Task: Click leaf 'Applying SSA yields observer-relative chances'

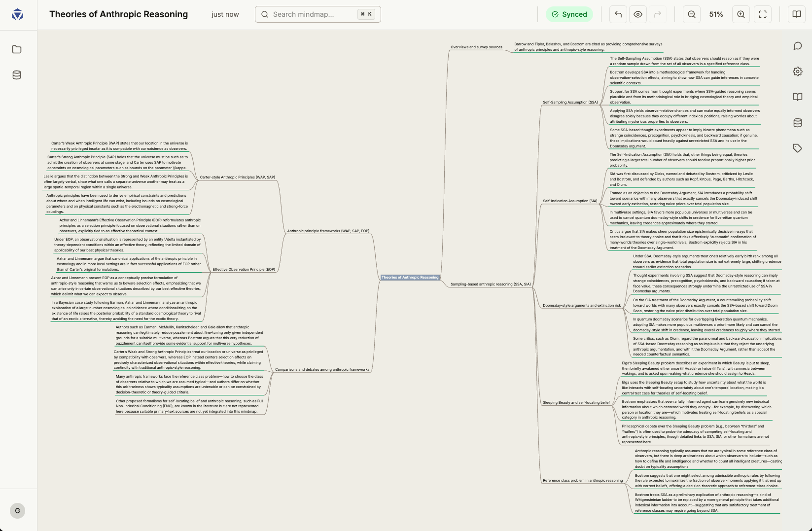Action: 685,116
